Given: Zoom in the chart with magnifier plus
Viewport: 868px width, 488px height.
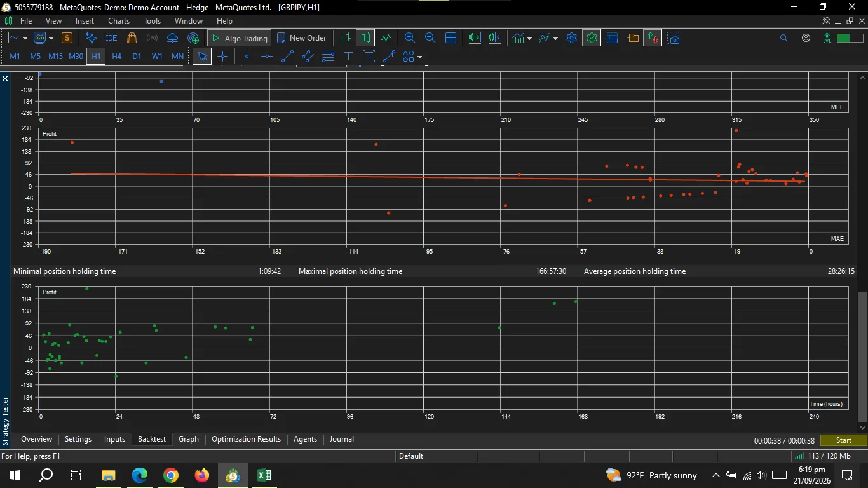Looking at the screenshot, I should point(410,38).
